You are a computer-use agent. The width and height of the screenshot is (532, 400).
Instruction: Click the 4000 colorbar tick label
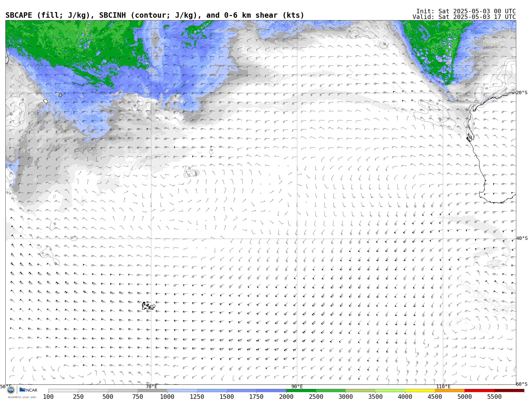pos(405,397)
